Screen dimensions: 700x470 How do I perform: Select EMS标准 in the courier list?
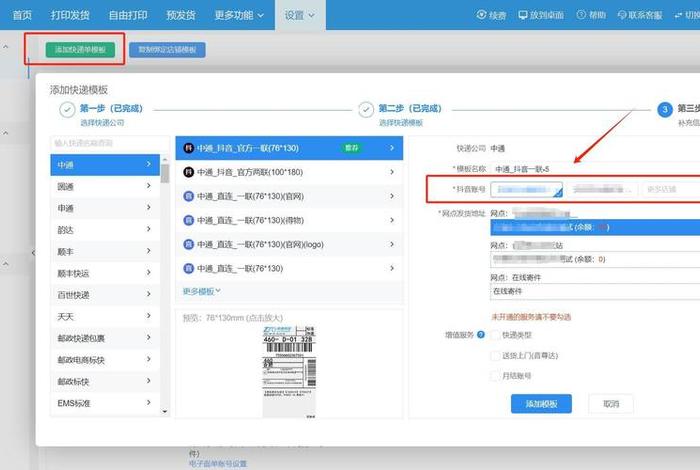pyautogui.click(x=105, y=403)
